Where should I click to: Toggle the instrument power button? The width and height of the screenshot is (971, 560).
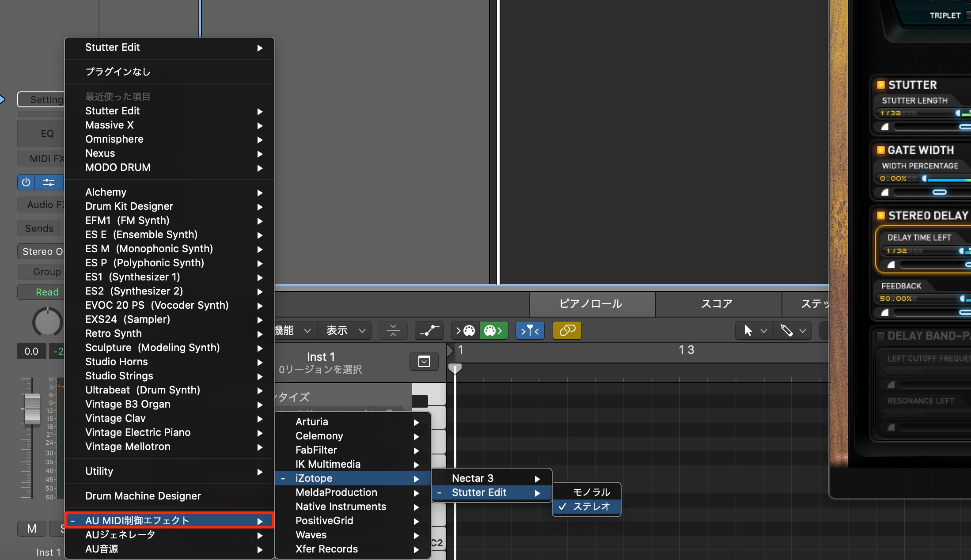tap(26, 182)
